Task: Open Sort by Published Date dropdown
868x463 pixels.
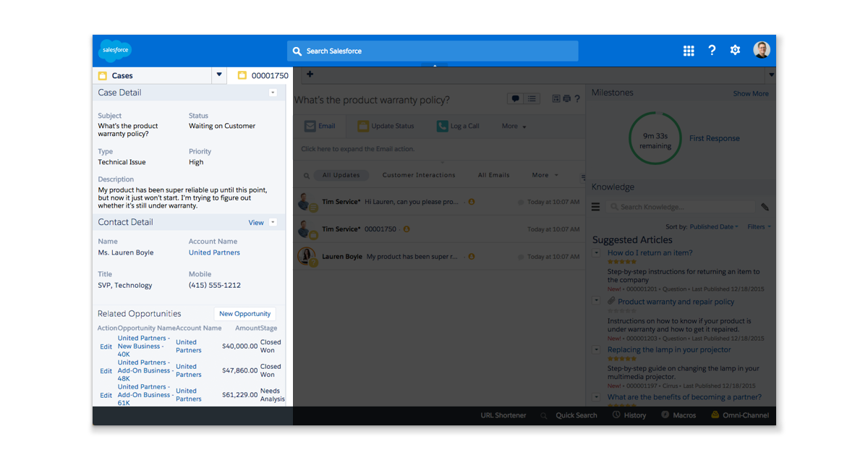Action: (713, 226)
